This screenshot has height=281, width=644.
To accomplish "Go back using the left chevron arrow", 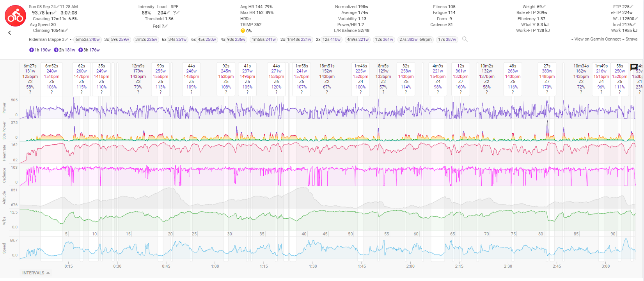I will click(10, 33).
